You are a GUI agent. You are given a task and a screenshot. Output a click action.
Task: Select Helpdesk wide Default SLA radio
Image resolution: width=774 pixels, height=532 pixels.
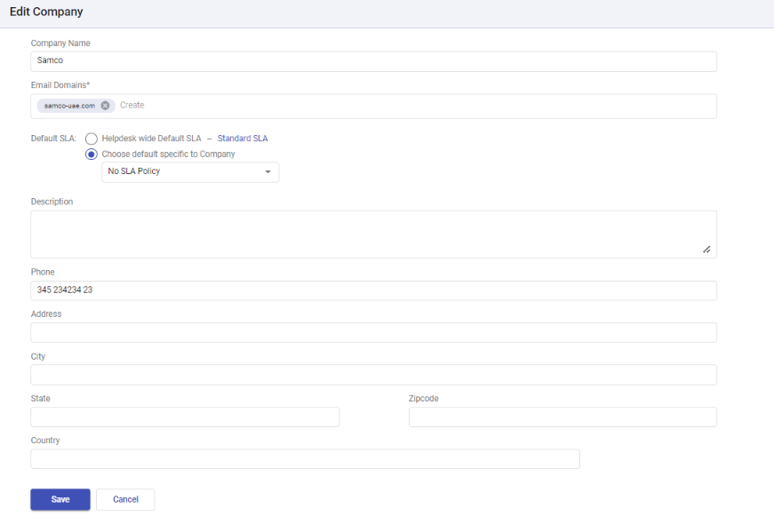[x=92, y=139]
